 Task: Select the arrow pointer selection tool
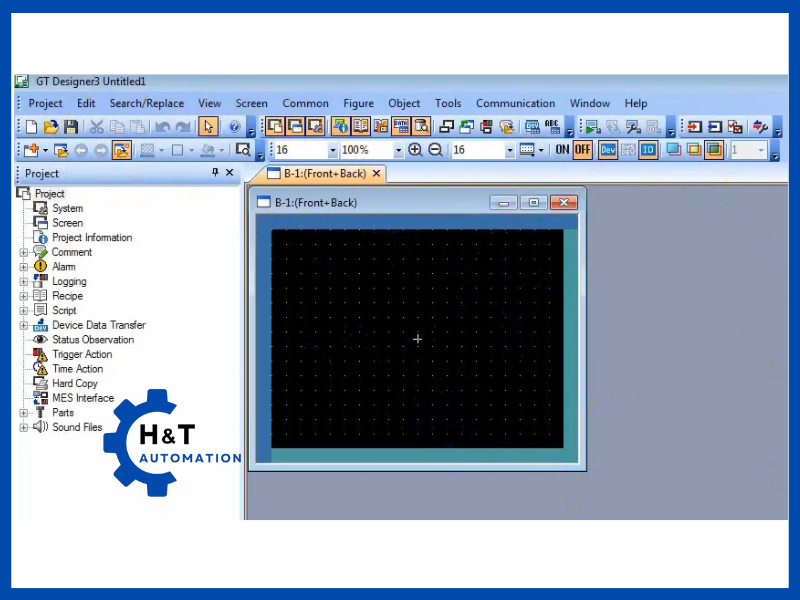(x=208, y=127)
